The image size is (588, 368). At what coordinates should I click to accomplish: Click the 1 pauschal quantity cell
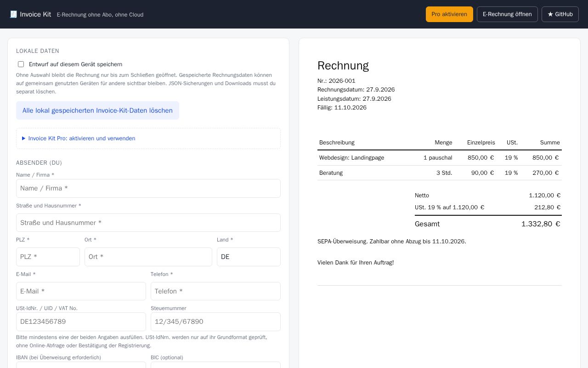pos(438,158)
